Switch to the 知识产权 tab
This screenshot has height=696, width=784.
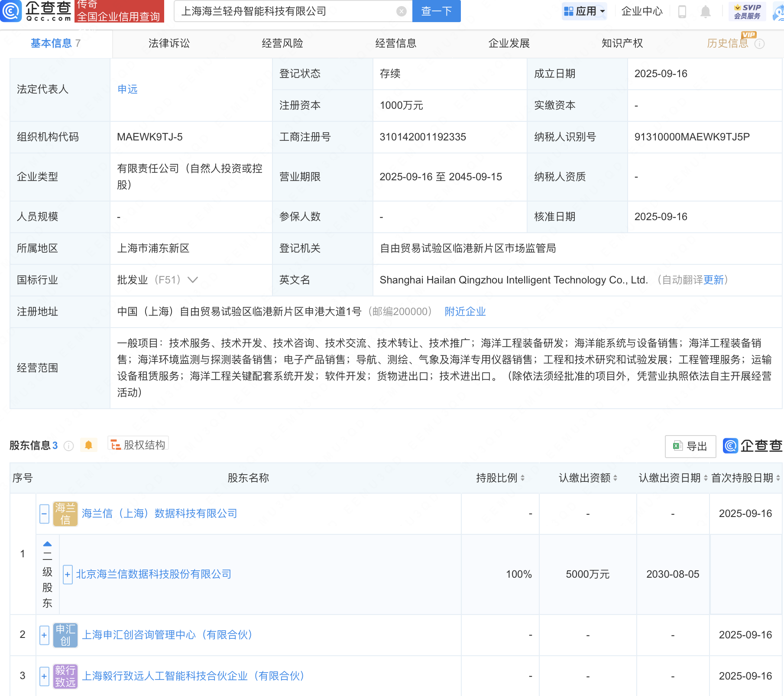coord(622,43)
